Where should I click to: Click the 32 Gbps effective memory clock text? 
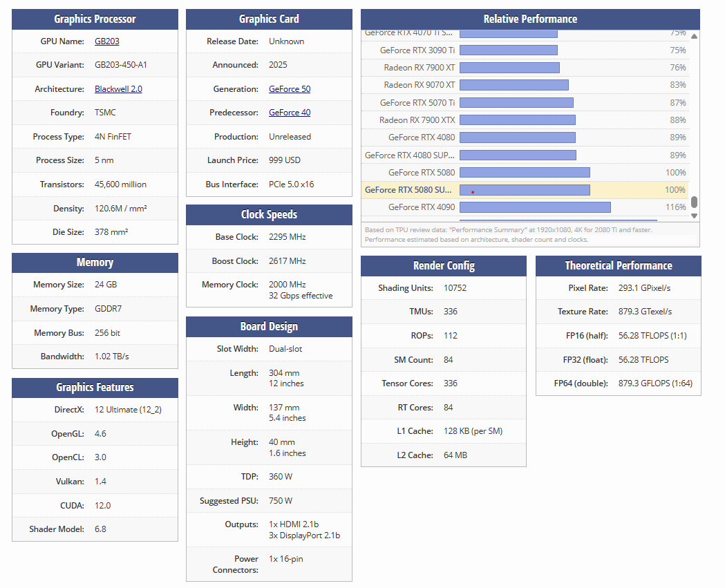click(x=301, y=296)
